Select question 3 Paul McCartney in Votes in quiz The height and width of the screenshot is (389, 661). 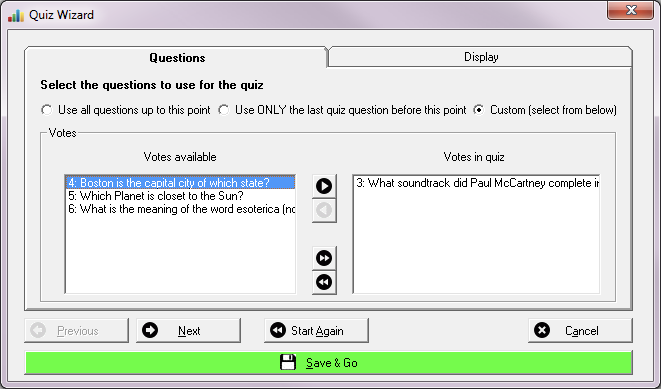[476, 183]
